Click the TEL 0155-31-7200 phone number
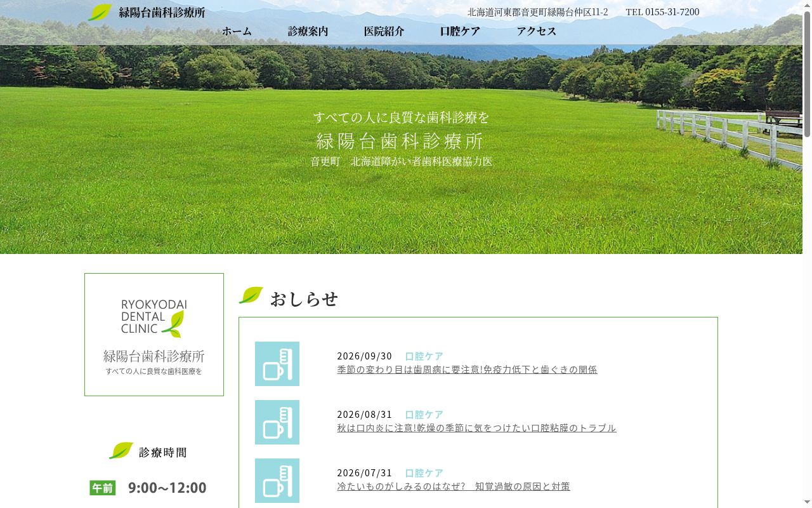This screenshot has width=812, height=508. click(x=662, y=12)
